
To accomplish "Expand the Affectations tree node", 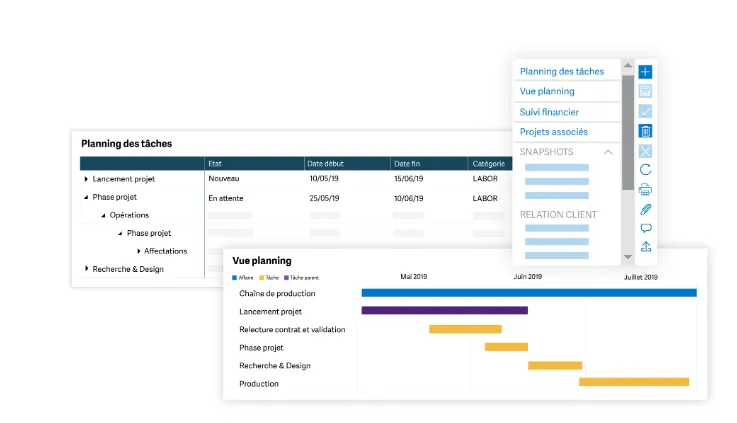I will 139,251.
